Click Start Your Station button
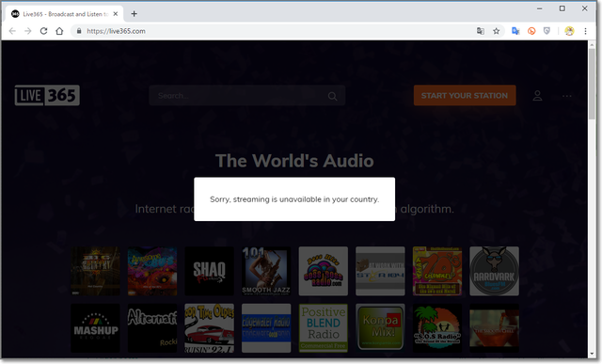Viewport: 602px width, 364px height. 465,95
